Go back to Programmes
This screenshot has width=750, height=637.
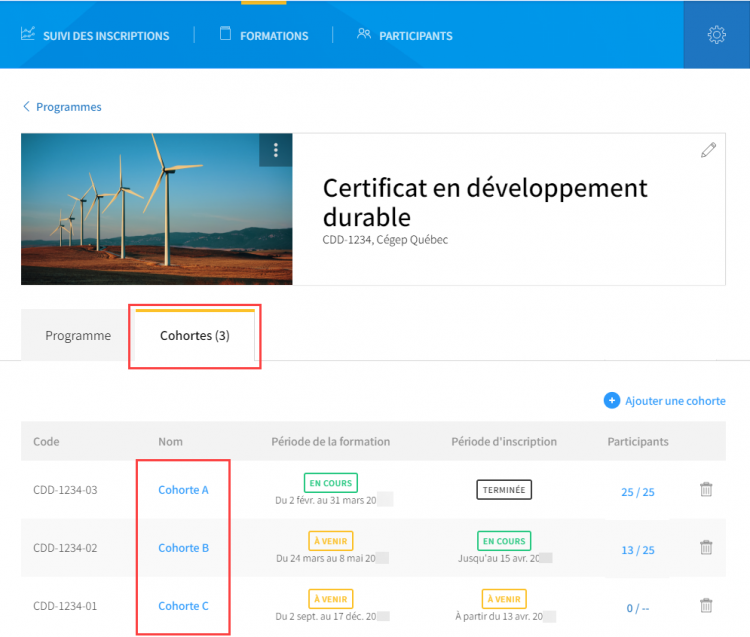point(68,107)
